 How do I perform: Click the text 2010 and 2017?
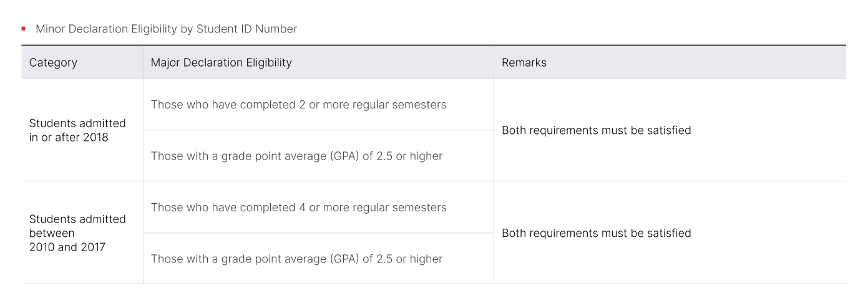coord(67,247)
